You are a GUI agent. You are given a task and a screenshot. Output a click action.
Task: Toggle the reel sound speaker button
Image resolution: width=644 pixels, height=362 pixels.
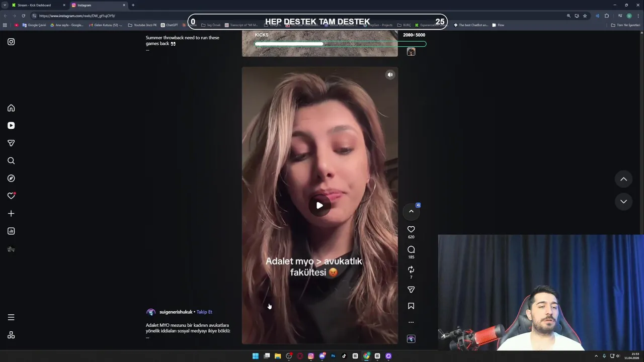click(x=390, y=75)
